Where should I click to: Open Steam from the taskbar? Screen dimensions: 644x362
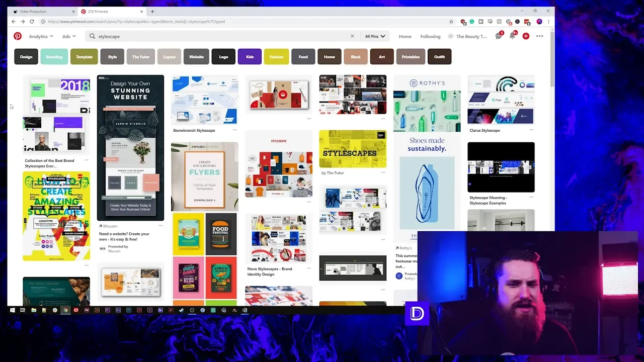(x=181, y=310)
